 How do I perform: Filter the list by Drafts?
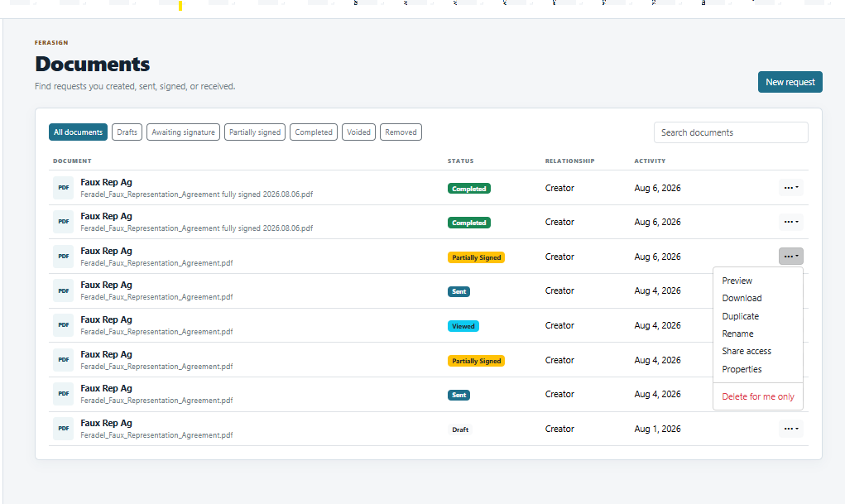point(127,132)
